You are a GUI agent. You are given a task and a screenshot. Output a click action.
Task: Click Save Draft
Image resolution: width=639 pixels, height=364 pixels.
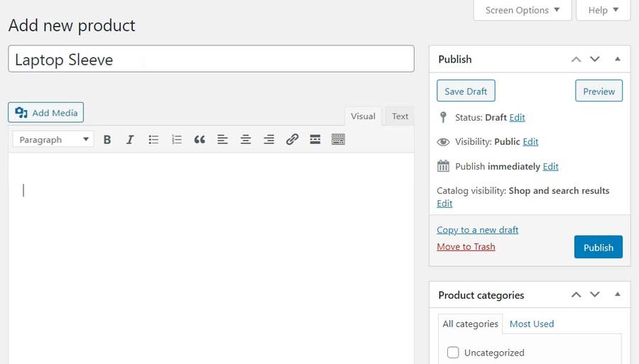(466, 91)
